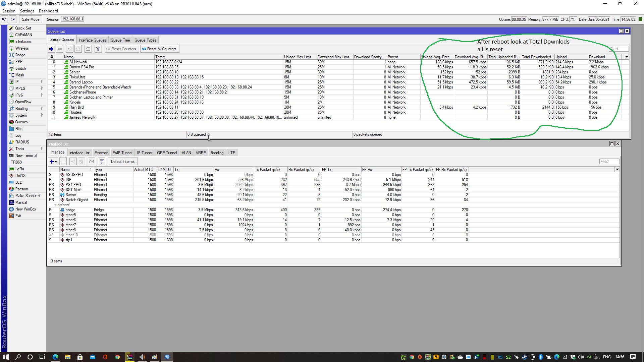
Task: Open Interface List column selector dropdown arrow
Action: [617, 170]
